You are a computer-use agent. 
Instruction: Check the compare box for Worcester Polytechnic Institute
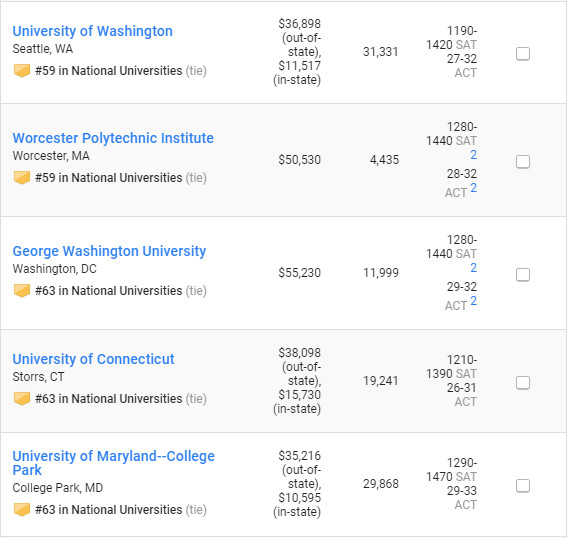click(x=523, y=162)
